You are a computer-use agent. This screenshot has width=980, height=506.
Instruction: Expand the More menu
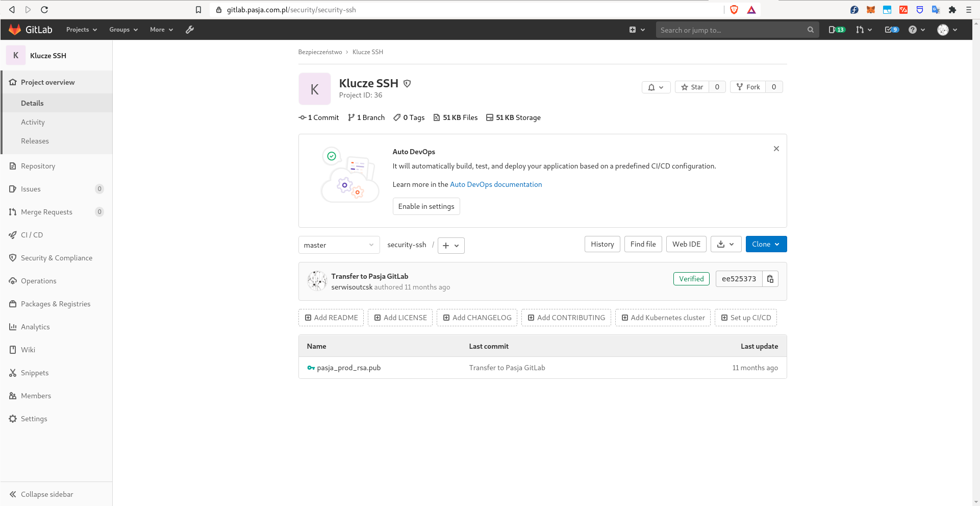point(162,30)
